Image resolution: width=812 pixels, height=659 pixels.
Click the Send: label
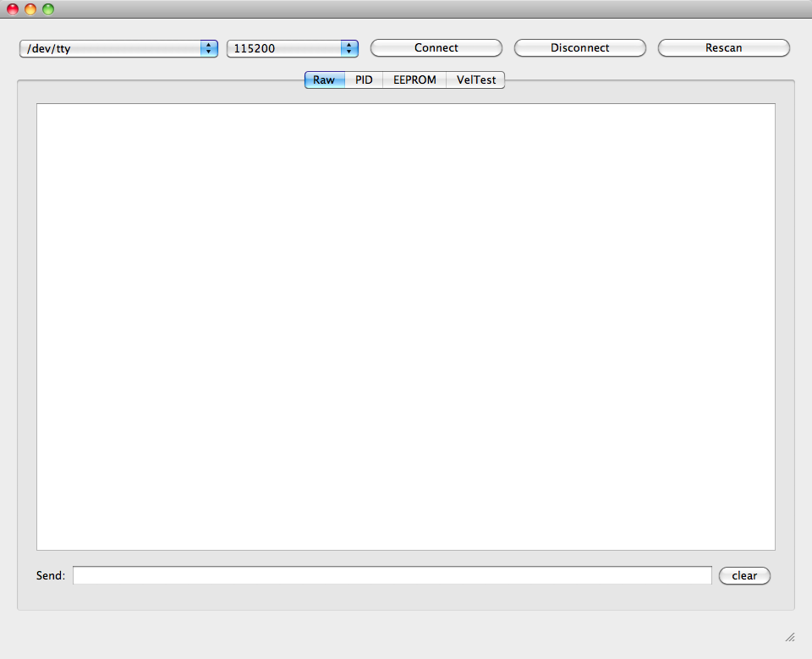51,576
